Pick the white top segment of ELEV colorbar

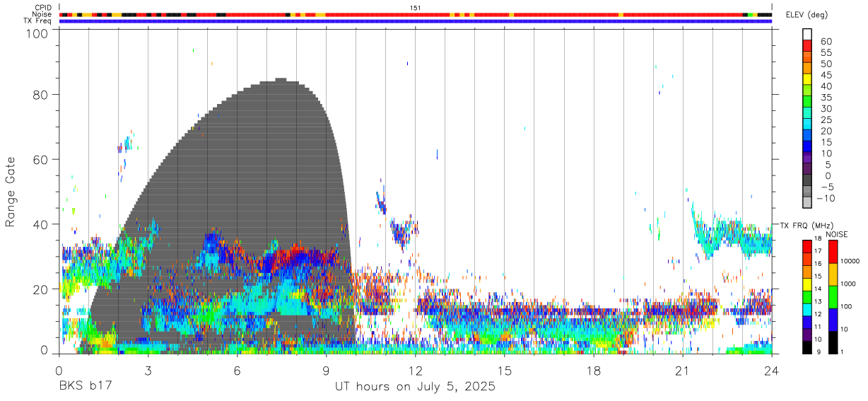click(807, 34)
